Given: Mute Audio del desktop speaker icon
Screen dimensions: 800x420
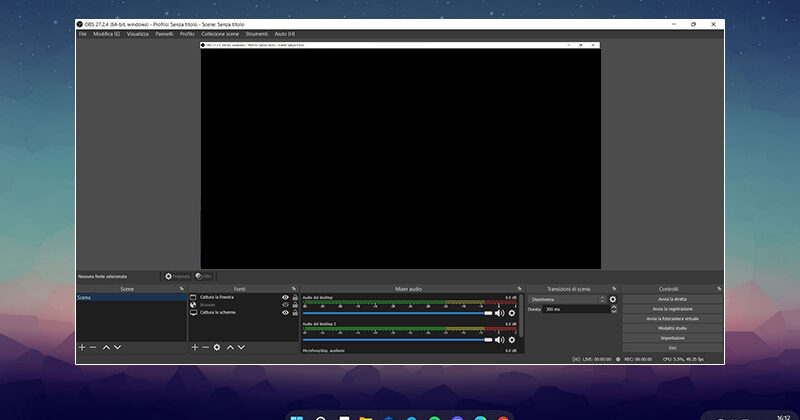Looking at the screenshot, I should click(x=499, y=313).
